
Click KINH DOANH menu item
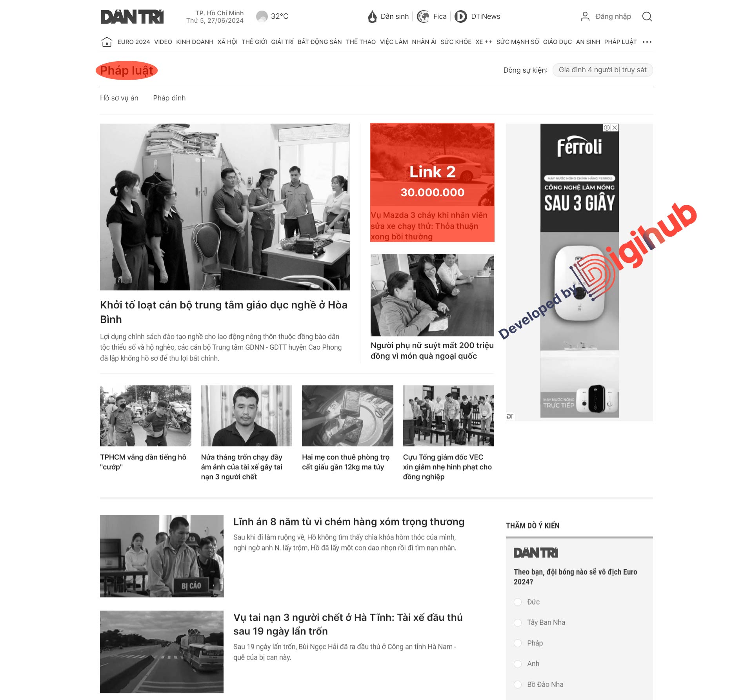click(x=194, y=42)
